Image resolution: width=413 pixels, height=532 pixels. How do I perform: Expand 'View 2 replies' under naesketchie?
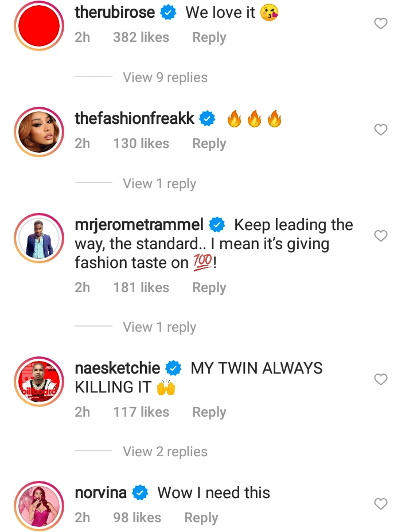(x=165, y=452)
